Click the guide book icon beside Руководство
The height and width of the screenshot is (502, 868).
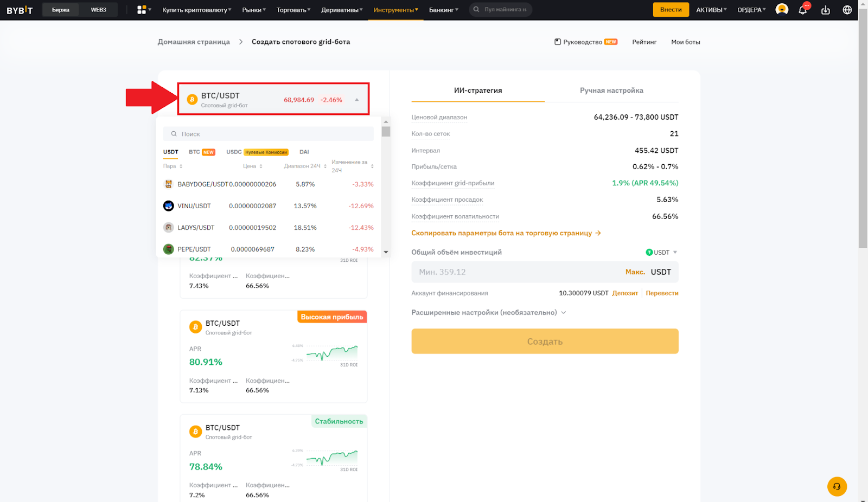coord(558,42)
